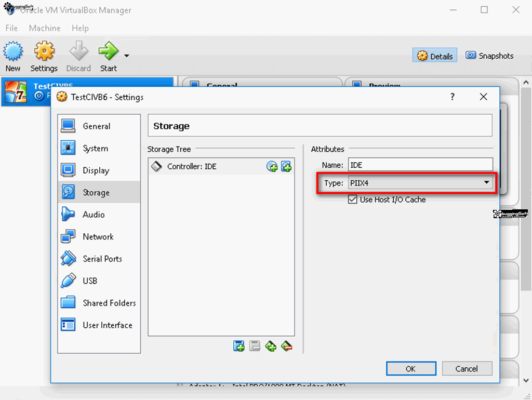Open the General settings category
Viewport: 532px width, 400px height.
pyautogui.click(x=99, y=126)
